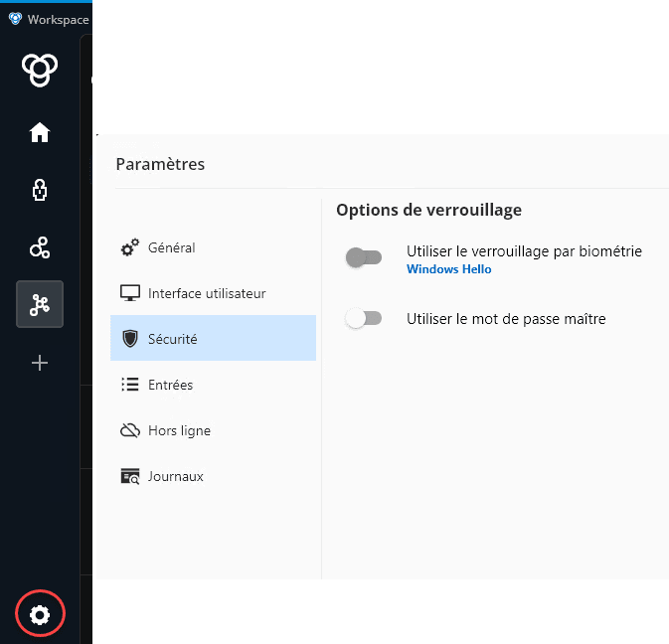Click the Windows Hello link
Image resolution: width=669 pixels, height=644 pixels.
click(x=448, y=269)
